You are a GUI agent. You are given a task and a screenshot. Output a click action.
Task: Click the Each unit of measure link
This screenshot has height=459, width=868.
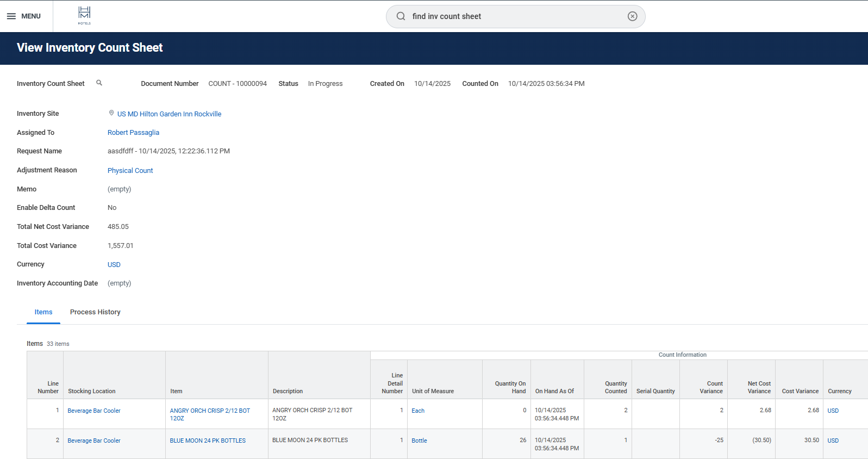418,411
